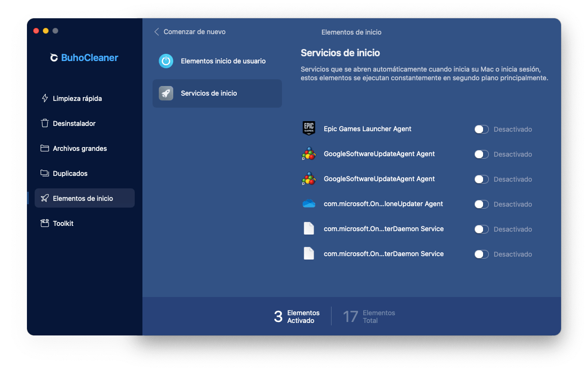Image resolution: width=588 pixels, height=371 pixels.
Task: Click the OneDrive cloud icon
Action: tap(309, 204)
